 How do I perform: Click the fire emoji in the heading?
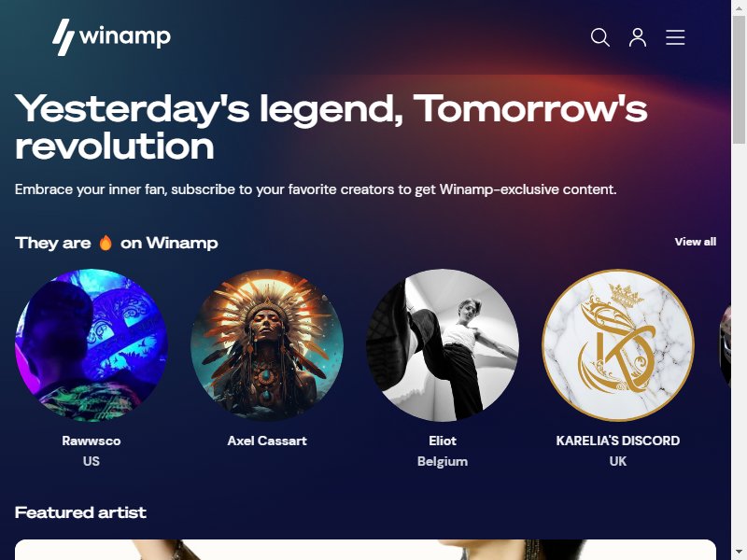[x=106, y=243]
